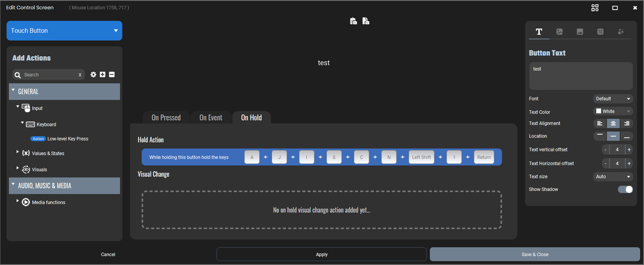Select the On Hold tab

(x=251, y=117)
